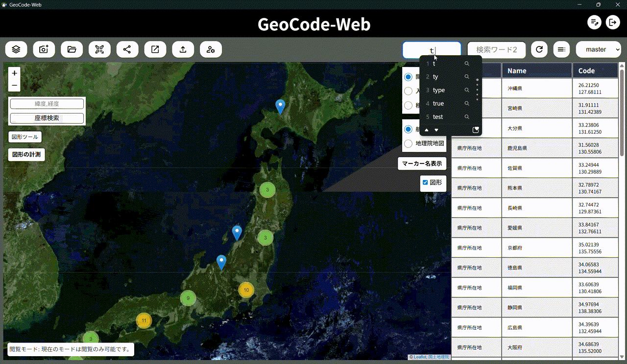Click the heart favorite icon in popup
This screenshot has height=364, width=627.
[x=475, y=130]
